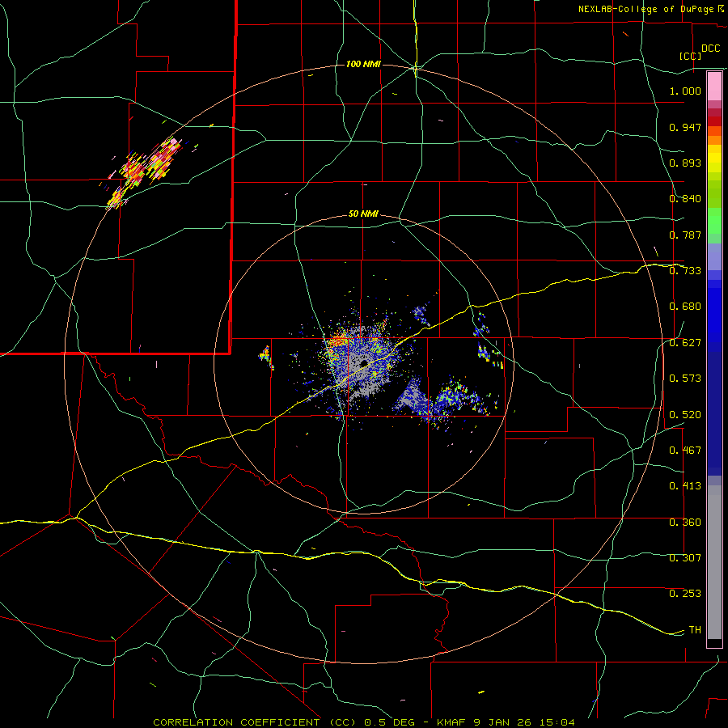Click the 1.000 value on the color scale
Screen dimensions: 728x728
[685, 91]
